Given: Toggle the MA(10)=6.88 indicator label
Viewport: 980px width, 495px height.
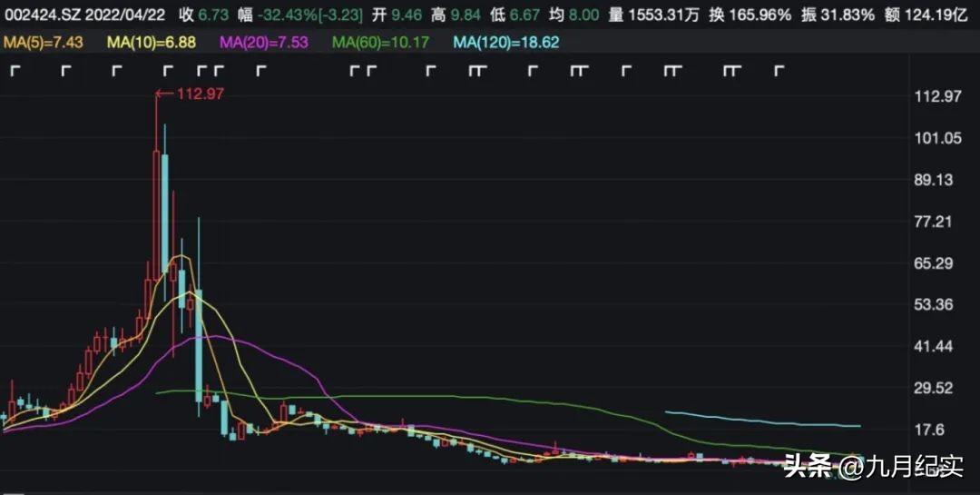Looking at the screenshot, I should (x=151, y=43).
